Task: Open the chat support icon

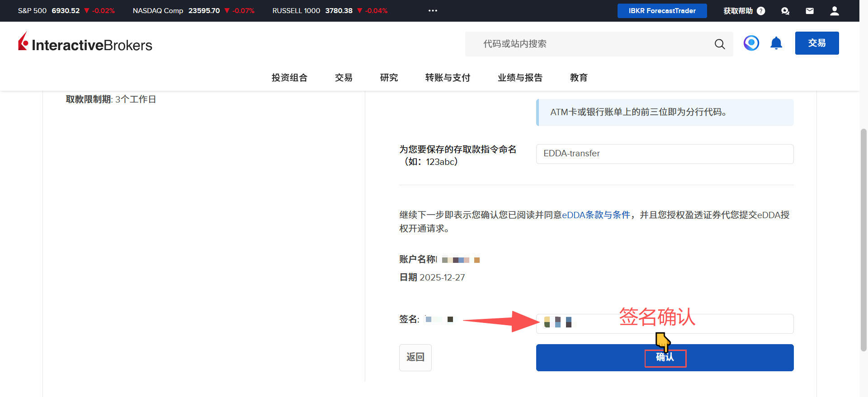Action: (785, 11)
